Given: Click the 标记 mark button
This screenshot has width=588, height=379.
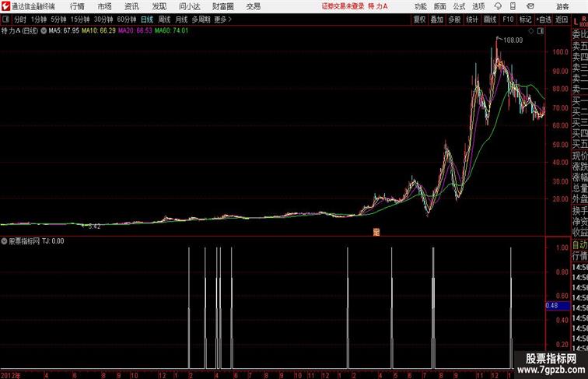Looking at the screenshot, I should (525, 19).
